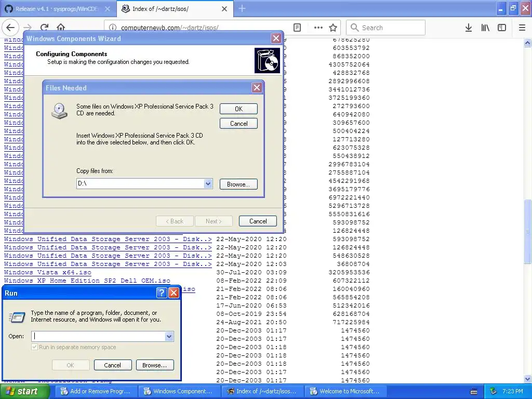The height and width of the screenshot is (399, 532).
Task: Show site information icon in address bar
Action: coord(112,28)
